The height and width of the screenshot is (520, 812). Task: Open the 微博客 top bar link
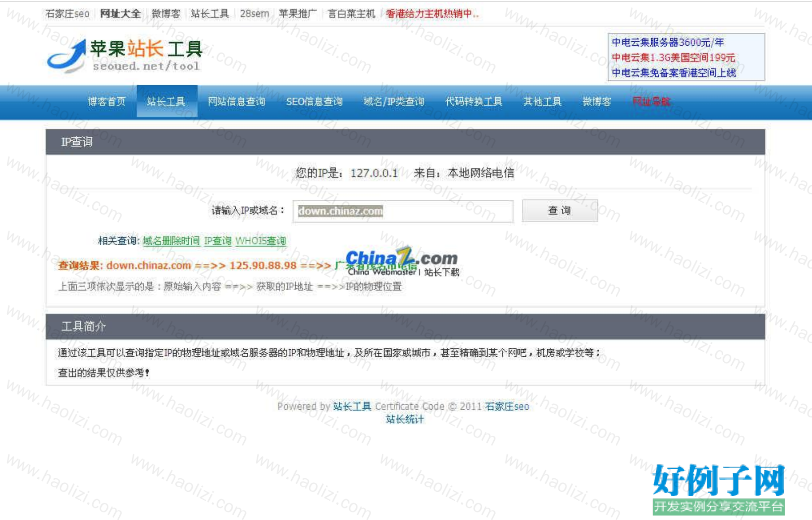[166, 14]
